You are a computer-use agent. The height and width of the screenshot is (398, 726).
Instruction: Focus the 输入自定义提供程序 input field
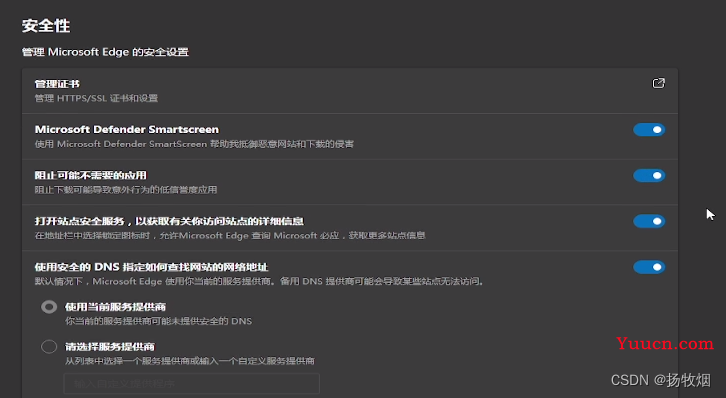[192, 384]
